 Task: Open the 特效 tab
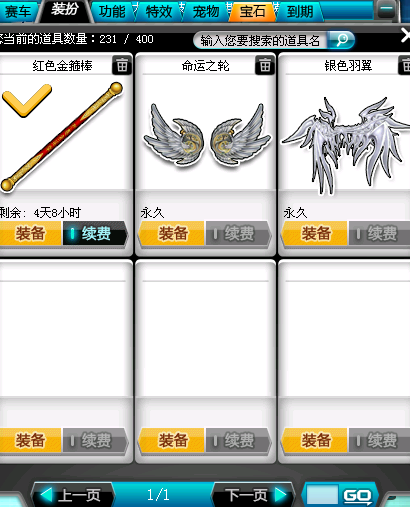(x=159, y=11)
